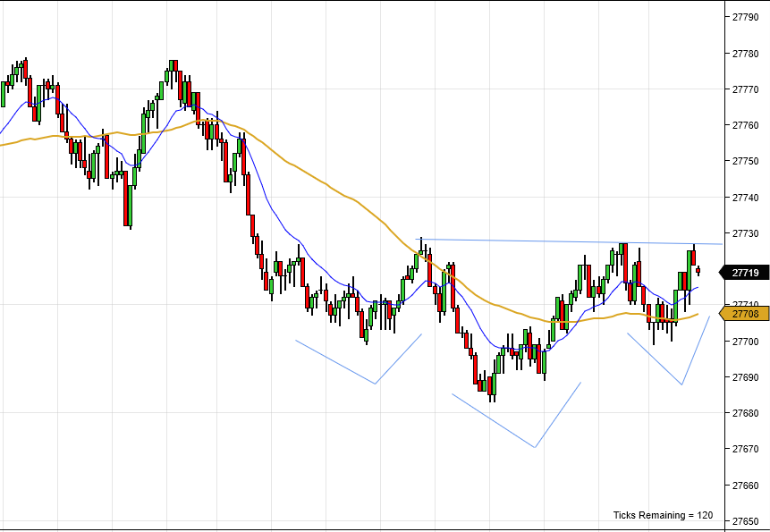Viewport: 770px width, 532px height.
Task: Select the horizontal resistance trend line near 27728
Action: click(570, 241)
